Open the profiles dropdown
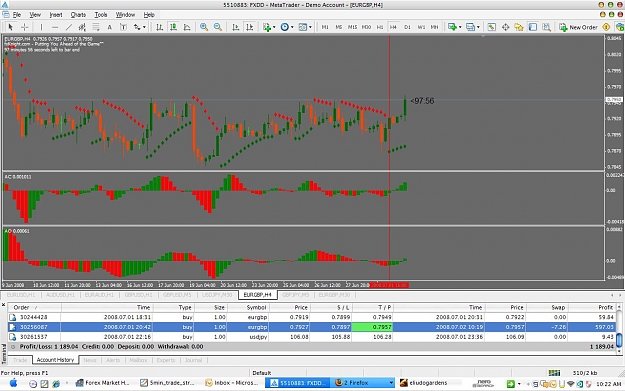The height and width of the screenshot is (391, 625). (473, 27)
